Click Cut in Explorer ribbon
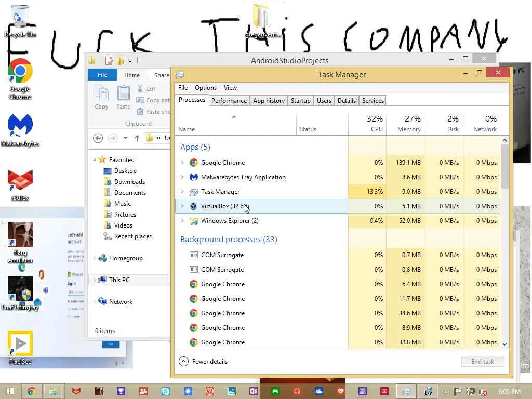Screen dimensions: 532x399 [x=146, y=89]
